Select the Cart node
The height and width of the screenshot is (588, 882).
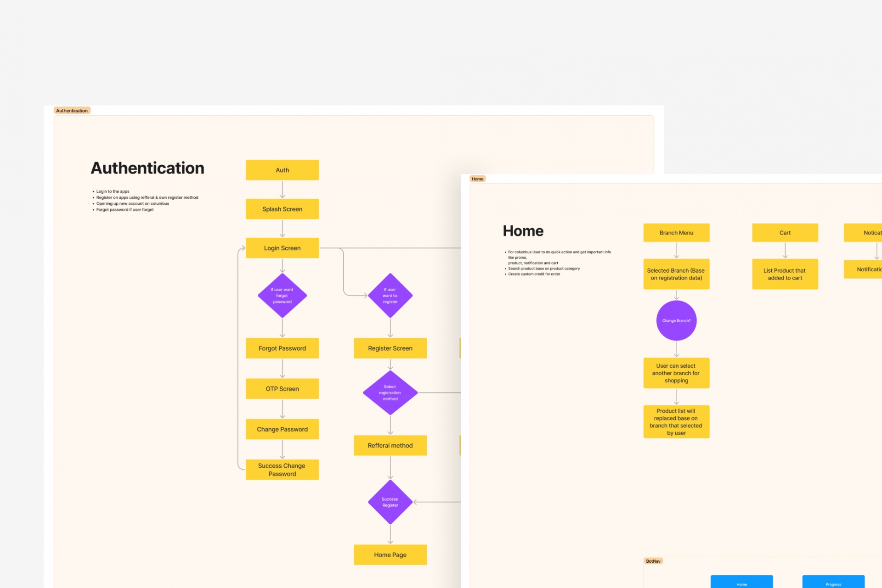785,233
